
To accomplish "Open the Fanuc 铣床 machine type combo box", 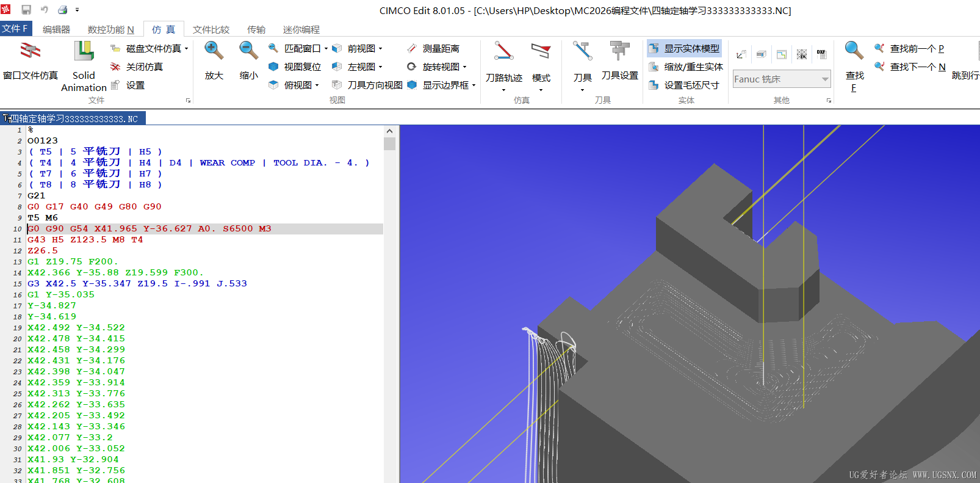I will 782,79.
